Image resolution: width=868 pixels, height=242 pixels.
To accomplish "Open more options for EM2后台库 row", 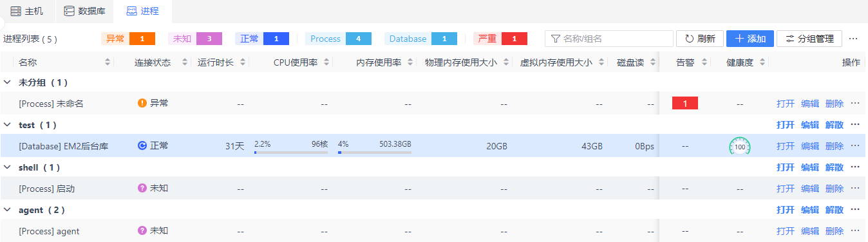I will point(855,145).
